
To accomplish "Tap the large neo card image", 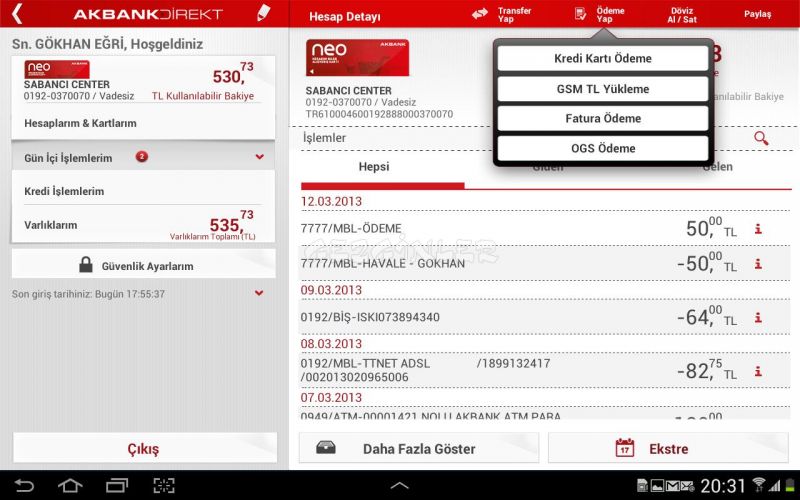I will click(x=357, y=58).
